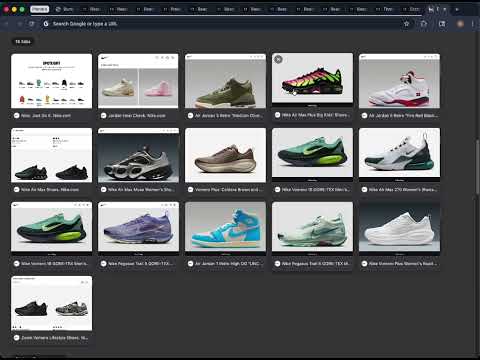Click the 'Jordan Heel Check. Nike.com' title

[x=137, y=116]
